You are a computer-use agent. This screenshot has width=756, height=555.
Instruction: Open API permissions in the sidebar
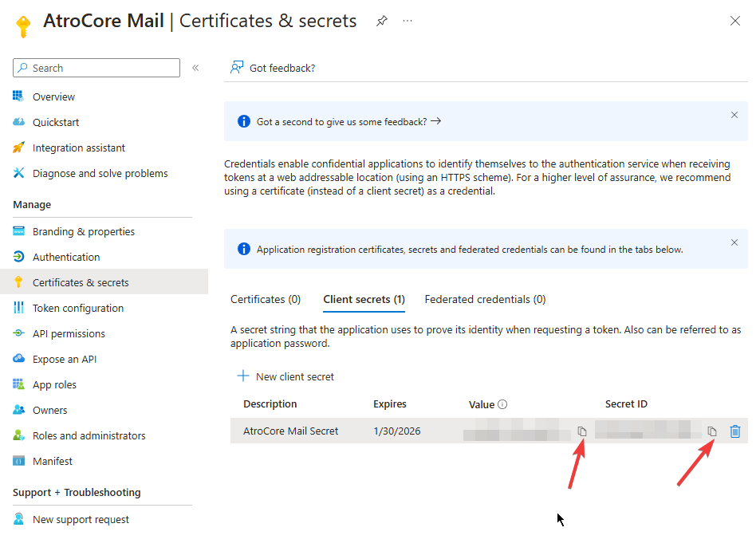coord(69,333)
